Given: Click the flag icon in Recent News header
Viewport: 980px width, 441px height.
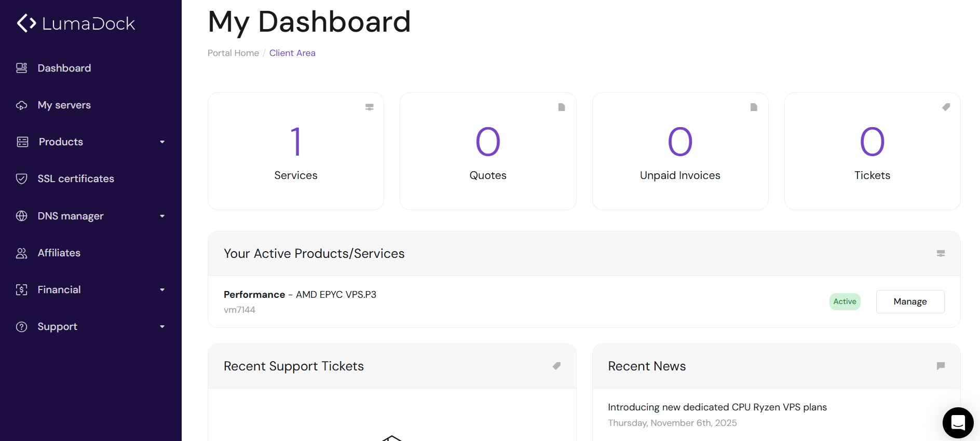Looking at the screenshot, I should coord(941,366).
